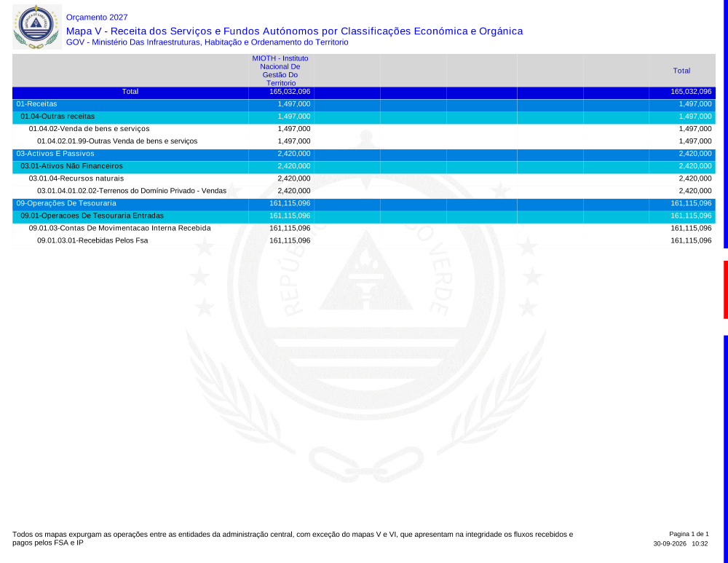
Task: Select "03.01-Ativos Não Financeiros" row label
Action: click(71, 166)
